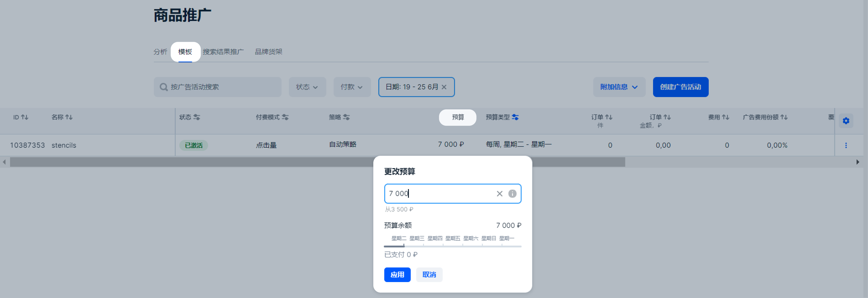Screen dimensions: 868x298
Task: Select the 模板 tab
Action: (185, 52)
